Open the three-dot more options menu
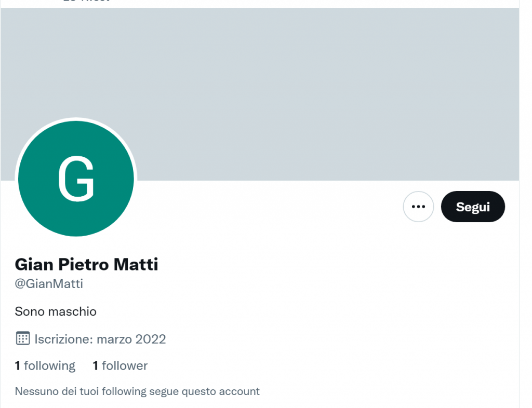The image size is (532, 408). [418, 207]
